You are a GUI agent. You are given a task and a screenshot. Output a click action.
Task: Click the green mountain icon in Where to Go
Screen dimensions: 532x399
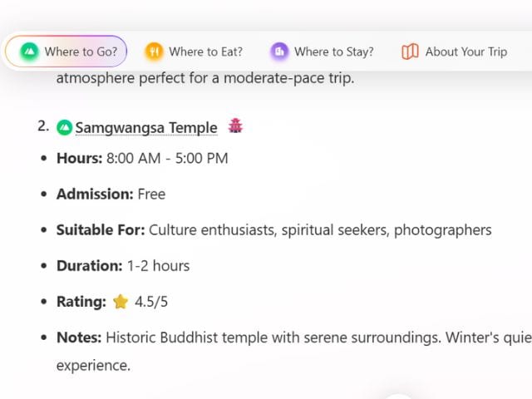[30, 52]
